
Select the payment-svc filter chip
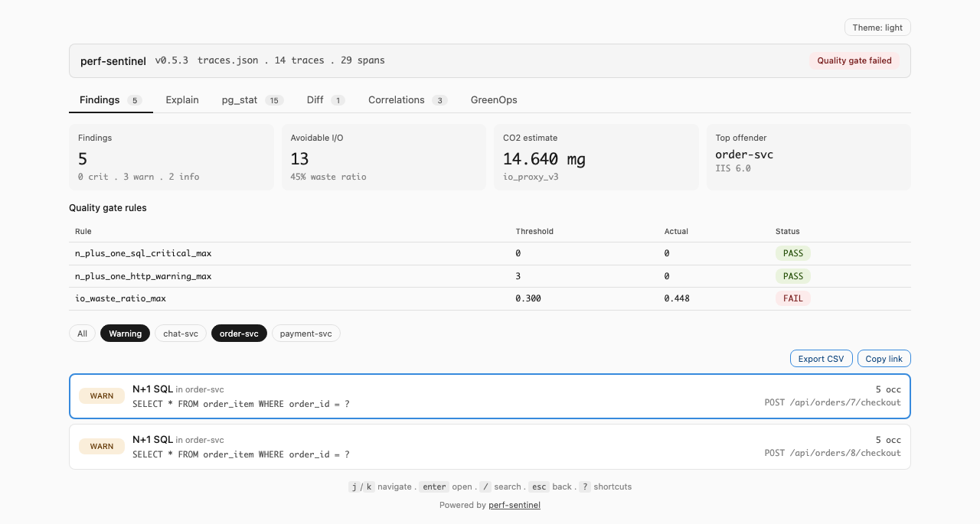click(305, 334)
